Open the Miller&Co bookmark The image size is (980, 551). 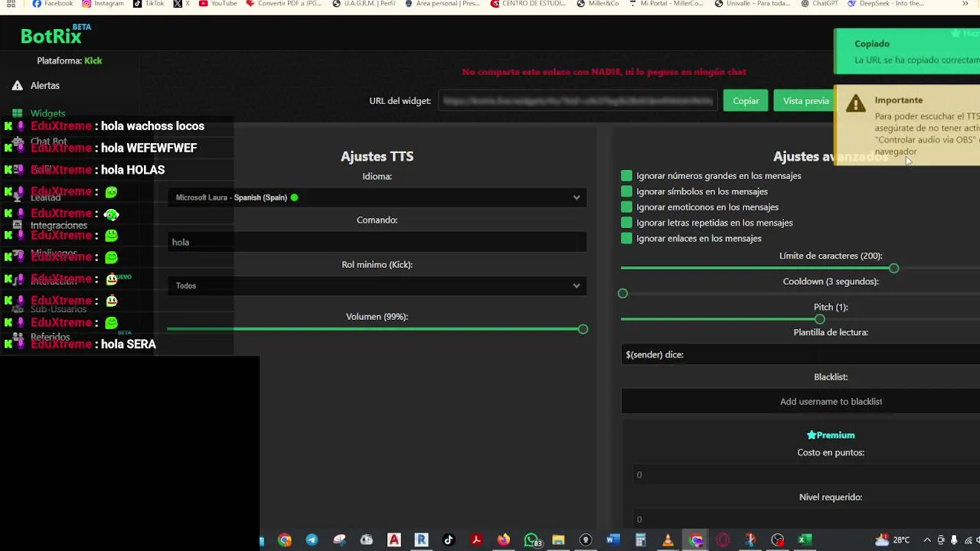pos(598,4)
